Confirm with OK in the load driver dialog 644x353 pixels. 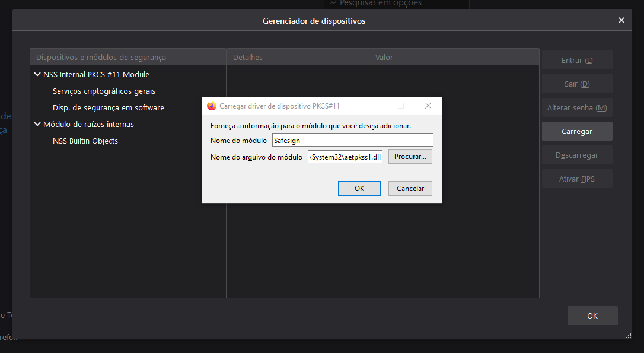pyautogui.click(x=359, y=188)
